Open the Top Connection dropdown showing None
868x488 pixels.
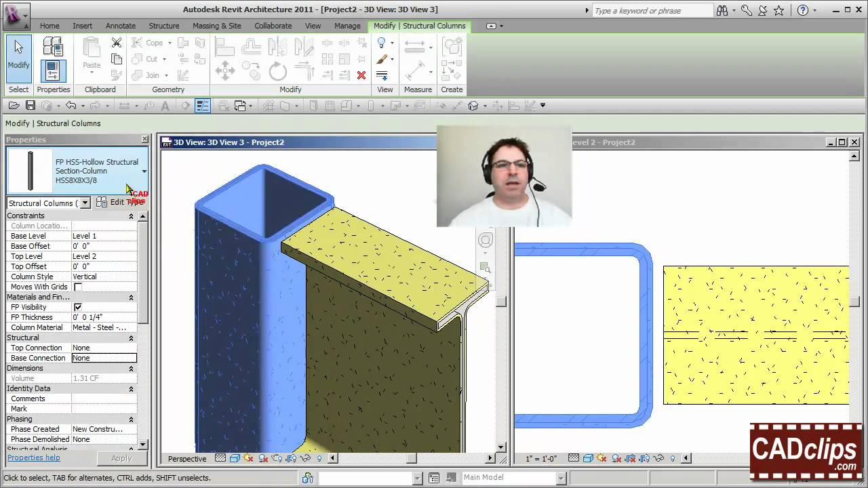[104, 347]
